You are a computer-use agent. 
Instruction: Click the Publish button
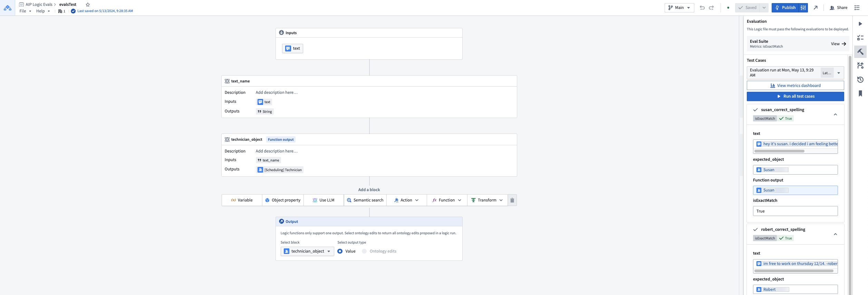pos(785,8)
